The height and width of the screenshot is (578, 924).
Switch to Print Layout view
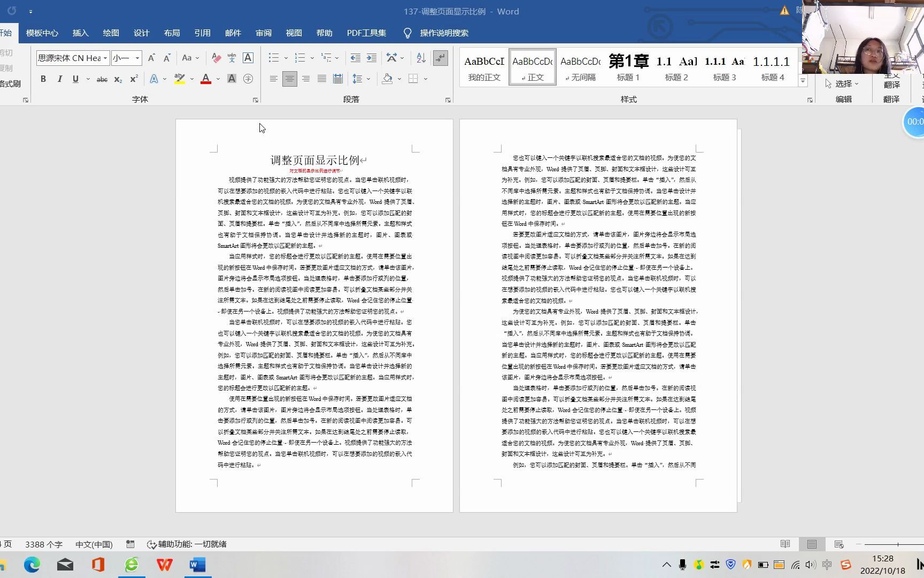(812, 544)
